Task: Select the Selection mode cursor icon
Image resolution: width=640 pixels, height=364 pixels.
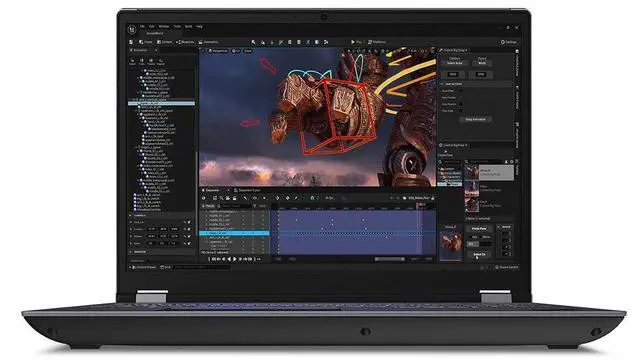Action: click(253, 42)
